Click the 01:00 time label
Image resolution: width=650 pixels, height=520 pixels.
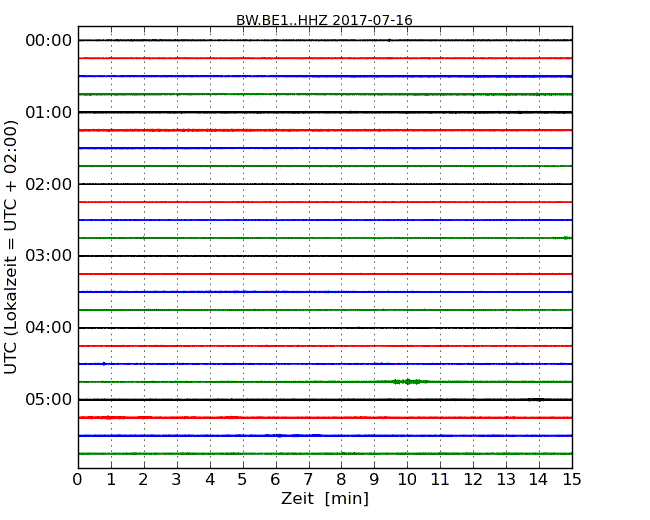click(49, 112)
